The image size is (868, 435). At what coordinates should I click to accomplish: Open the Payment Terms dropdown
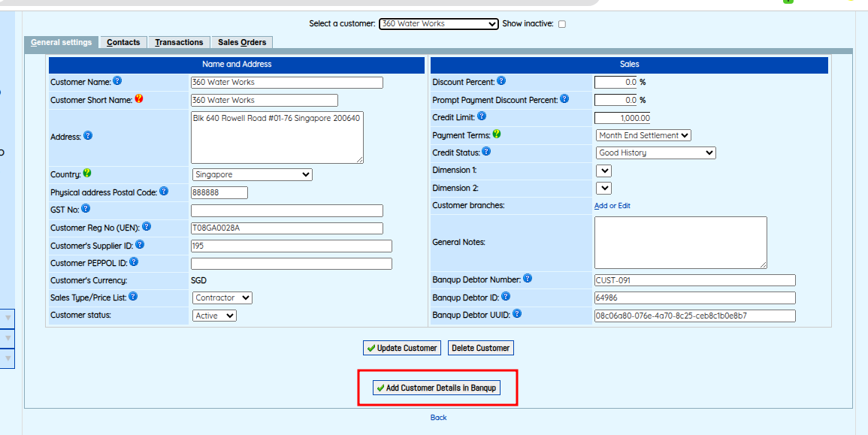tap(643, 135)
